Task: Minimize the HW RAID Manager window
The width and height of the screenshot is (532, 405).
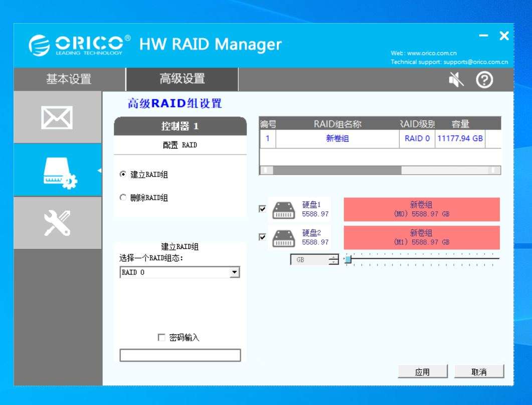Action: (x=483, y=35)
